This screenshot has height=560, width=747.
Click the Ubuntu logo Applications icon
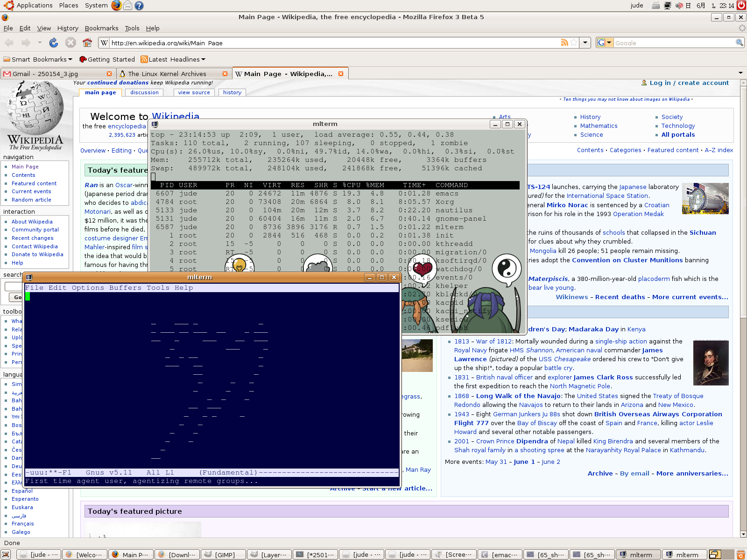8,5
